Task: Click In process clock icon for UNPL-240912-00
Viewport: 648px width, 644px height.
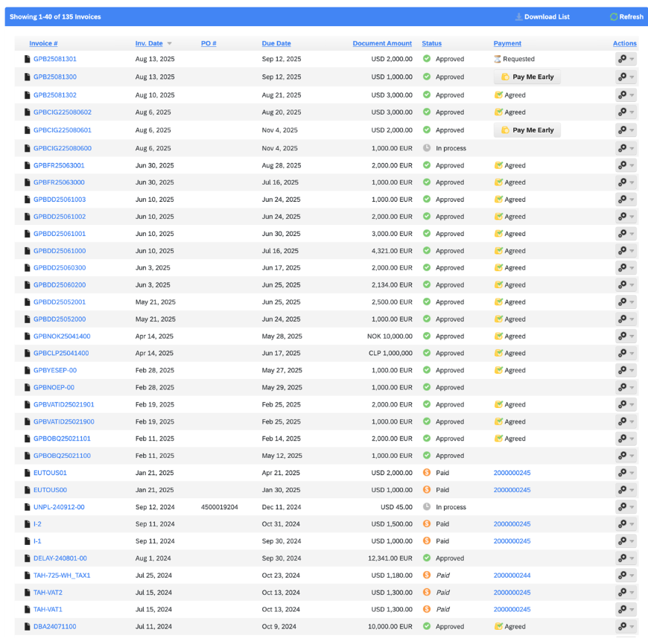Action: point(427,506)
